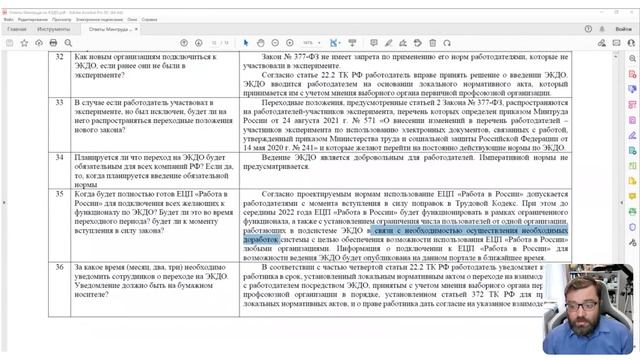Open the pink Organize Pages tool in the right pane
The image size is (640, 360).
(632, 104)
